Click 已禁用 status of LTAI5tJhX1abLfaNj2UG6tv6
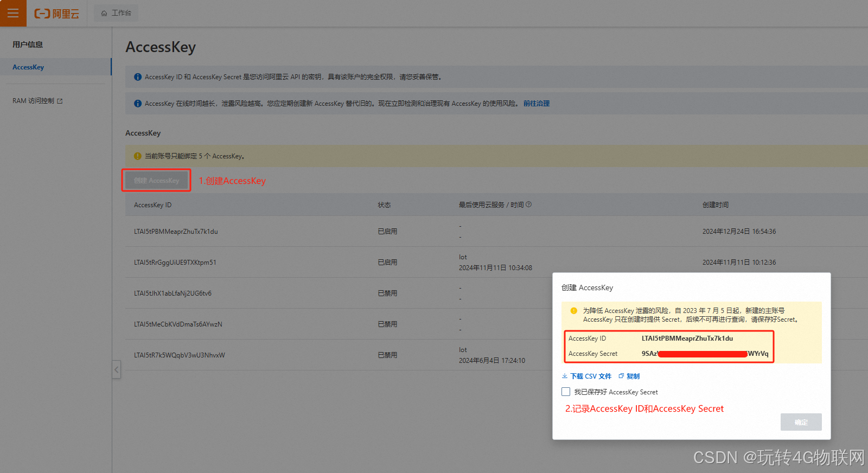 (387, 293)
